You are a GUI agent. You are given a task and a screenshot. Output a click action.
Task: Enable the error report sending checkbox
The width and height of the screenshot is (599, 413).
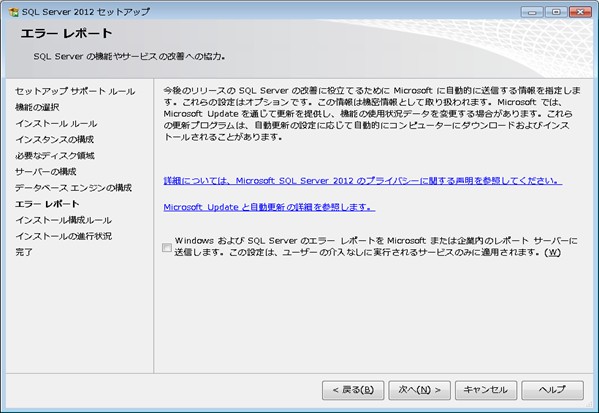click(167, 248)
